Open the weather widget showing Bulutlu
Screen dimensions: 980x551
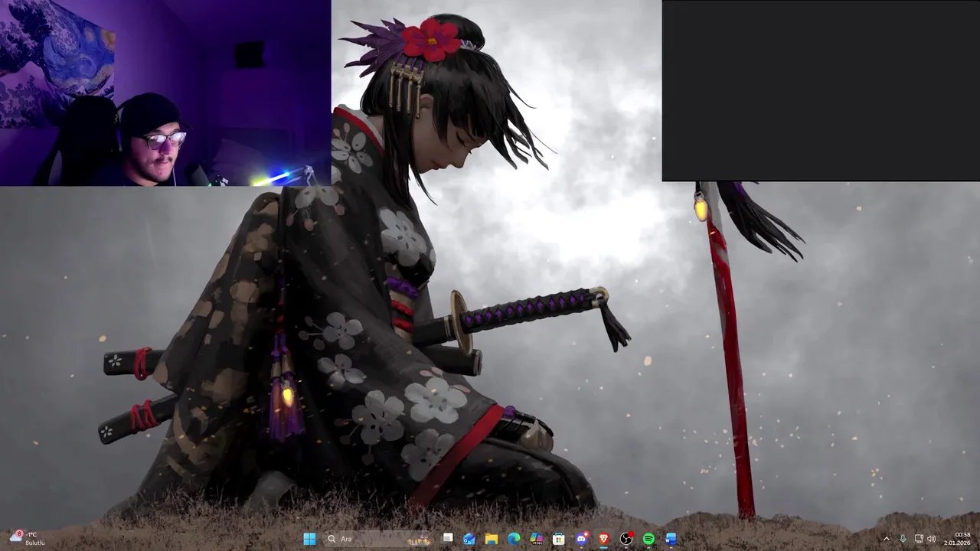pyautogui.click(x=28, y=539)
